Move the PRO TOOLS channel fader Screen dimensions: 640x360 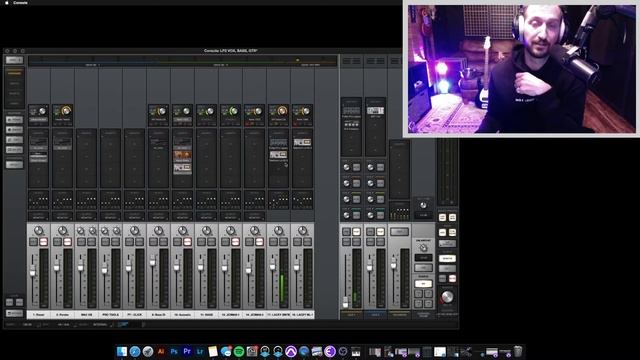coord(104,269)
